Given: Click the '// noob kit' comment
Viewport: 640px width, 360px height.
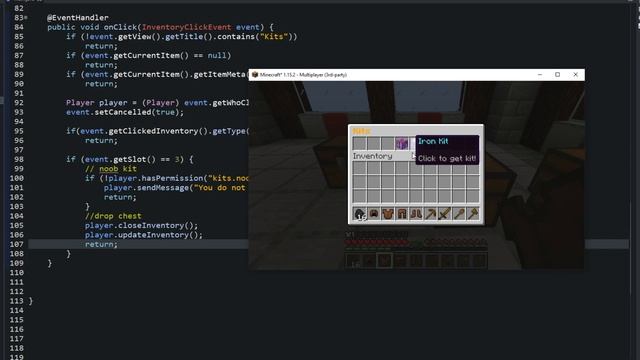Looking at the screenshot, I should coord(111,169).
